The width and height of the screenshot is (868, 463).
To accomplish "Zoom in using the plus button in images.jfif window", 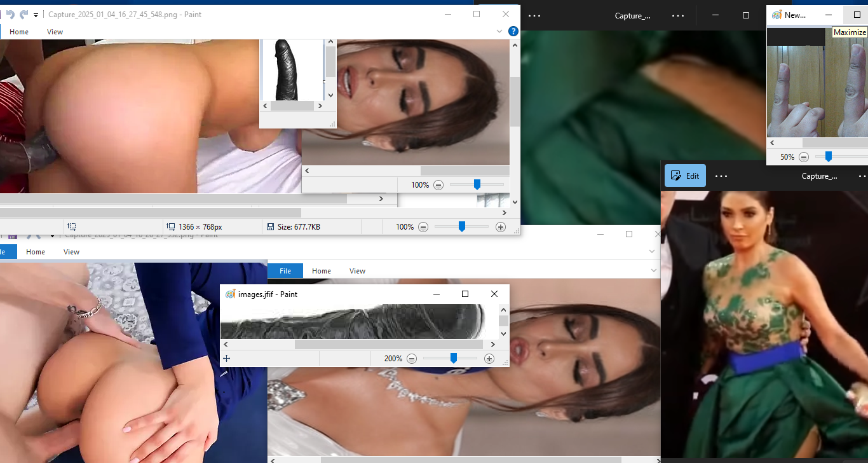I will coord(489,359).
